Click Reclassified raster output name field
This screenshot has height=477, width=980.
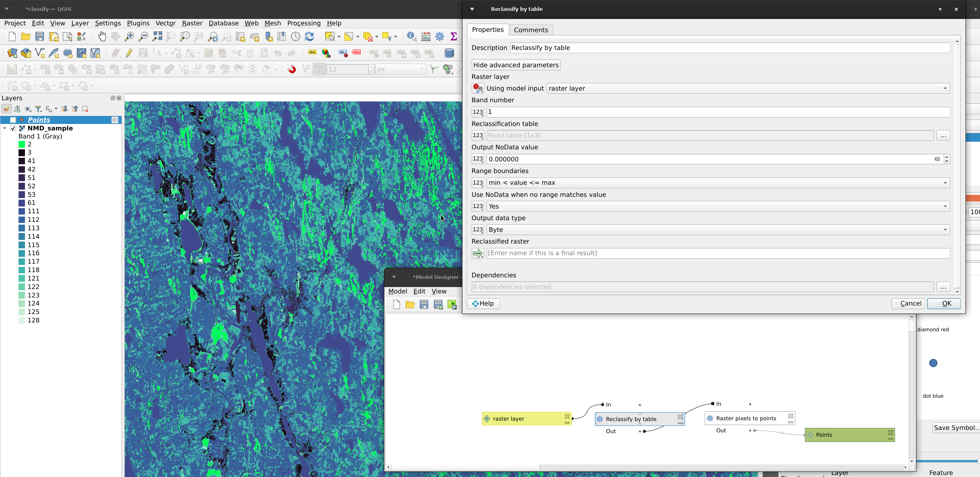pos(718,253)
